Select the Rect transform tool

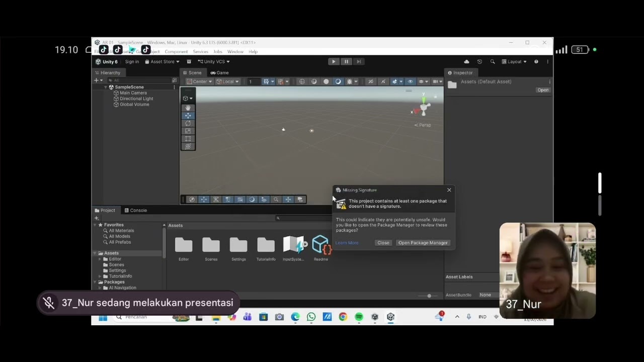[188, 139]
